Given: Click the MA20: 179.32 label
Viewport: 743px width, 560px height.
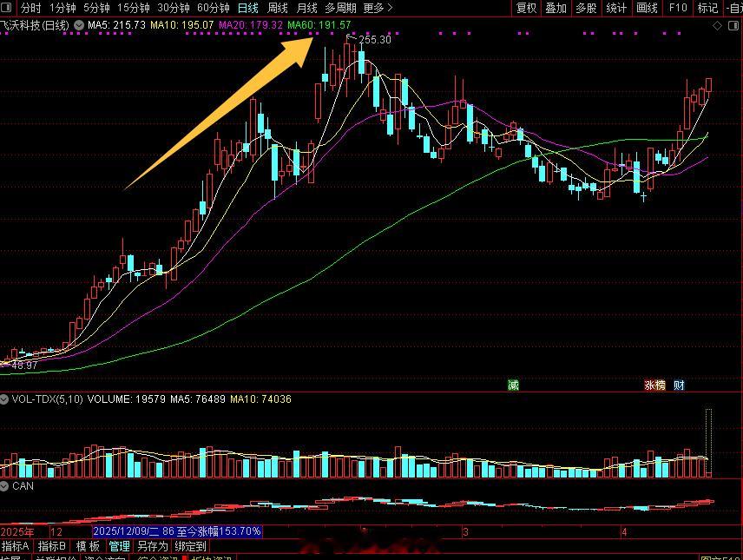Looking at the screenshot, I should pos(251,25).
